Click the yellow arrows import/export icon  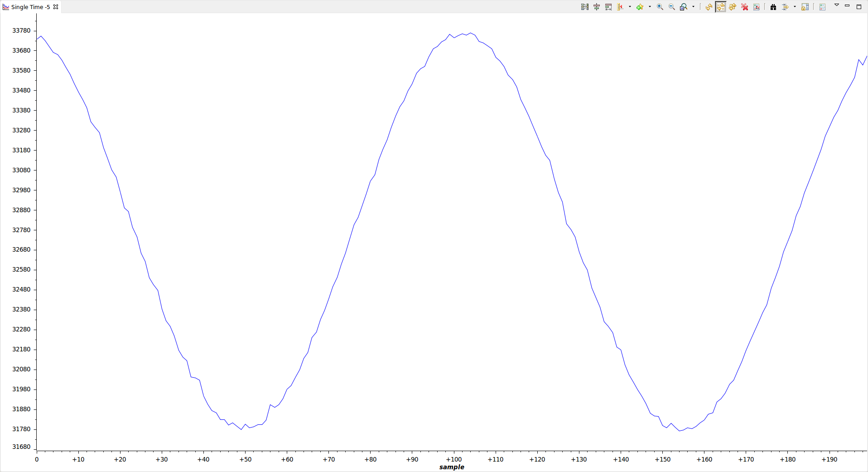click(785, 7)
